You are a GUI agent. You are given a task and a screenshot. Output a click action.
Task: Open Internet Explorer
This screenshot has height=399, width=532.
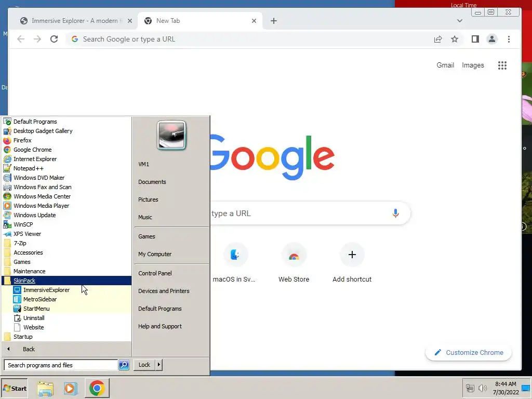66,159
